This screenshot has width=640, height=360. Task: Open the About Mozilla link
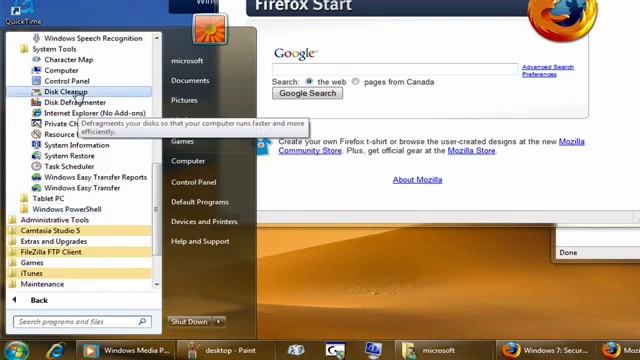417,180
